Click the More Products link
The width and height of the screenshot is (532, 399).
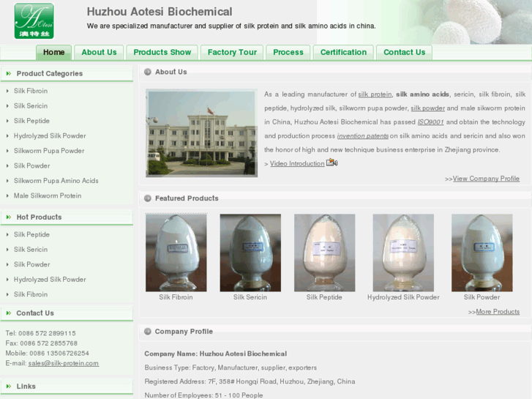tap(498, 312)
